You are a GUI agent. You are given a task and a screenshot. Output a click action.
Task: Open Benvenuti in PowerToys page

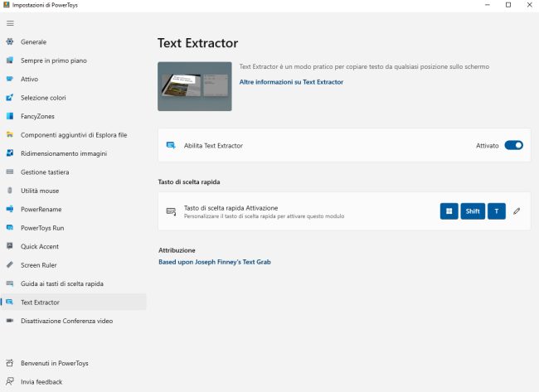[x=73, y=363]
